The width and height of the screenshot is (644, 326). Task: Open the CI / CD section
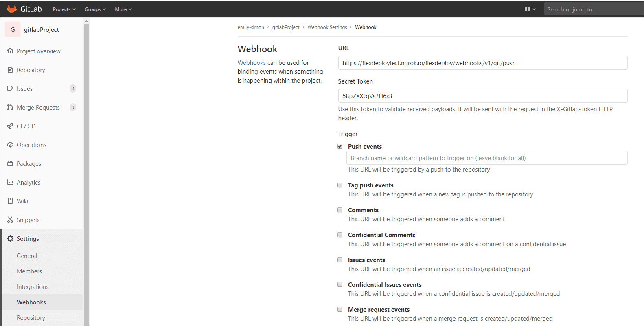[26, 126]
